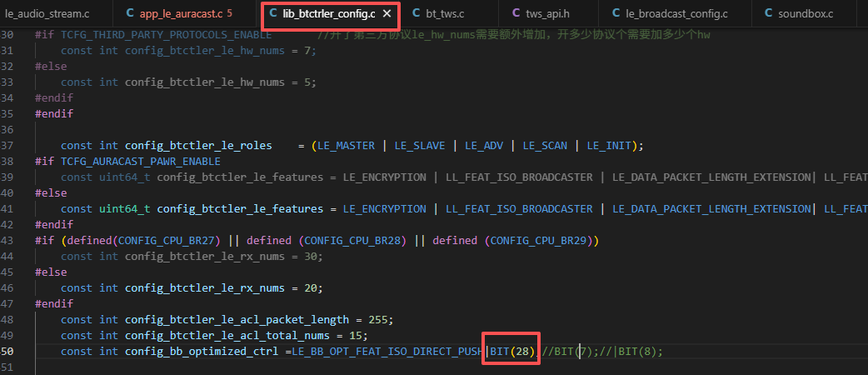Click LE_INIT in line 37

[609, 146]
